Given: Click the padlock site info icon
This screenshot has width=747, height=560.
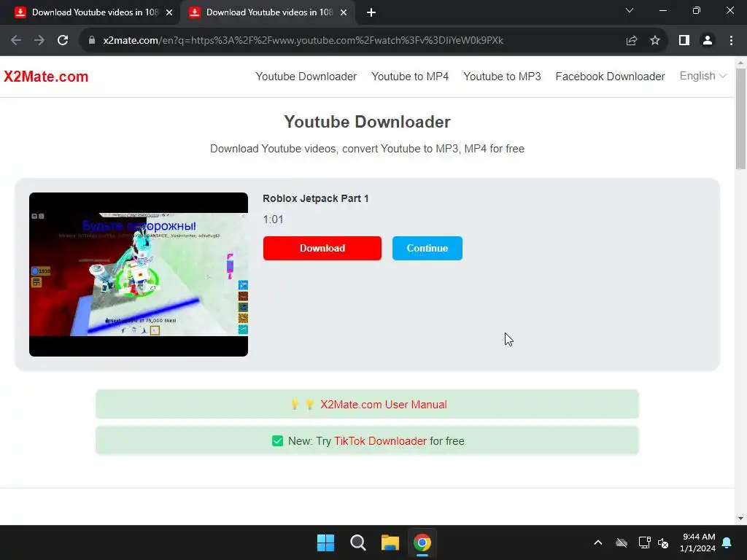Looking at the screenshot, I should point(92,41).
